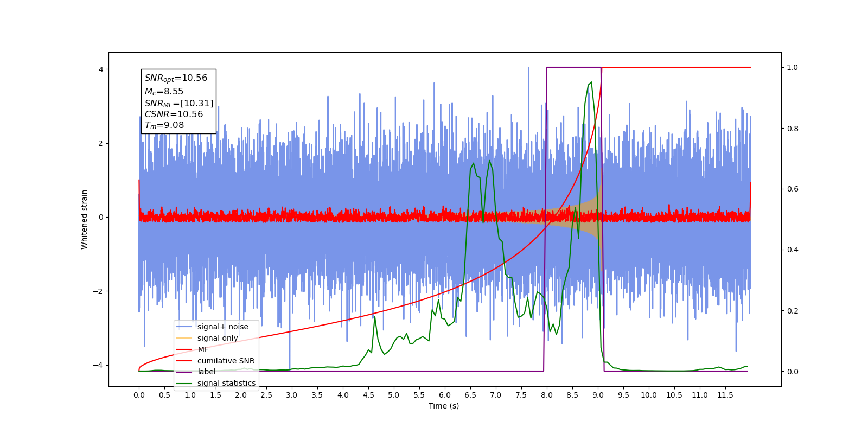868x434 pixels.
Task: Click left y-axis tick label 4
Action: 101,69
